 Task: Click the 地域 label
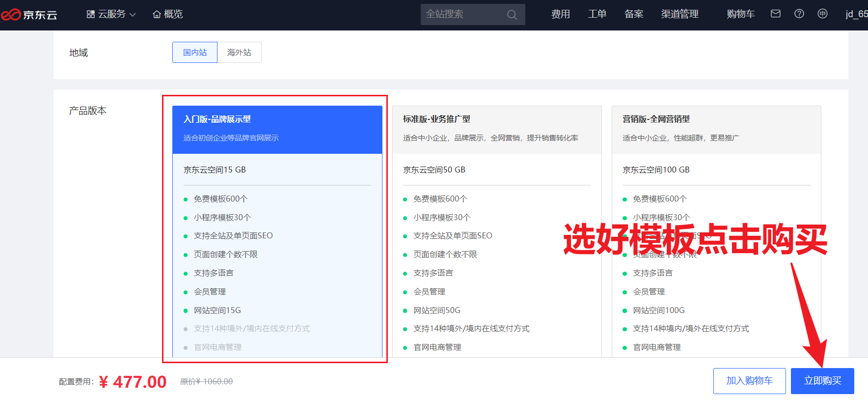click(x=79, y=53)
